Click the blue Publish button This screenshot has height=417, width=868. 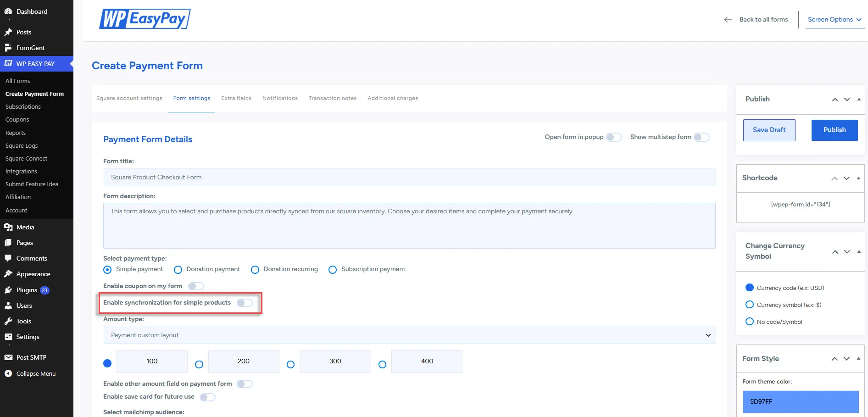835,130
